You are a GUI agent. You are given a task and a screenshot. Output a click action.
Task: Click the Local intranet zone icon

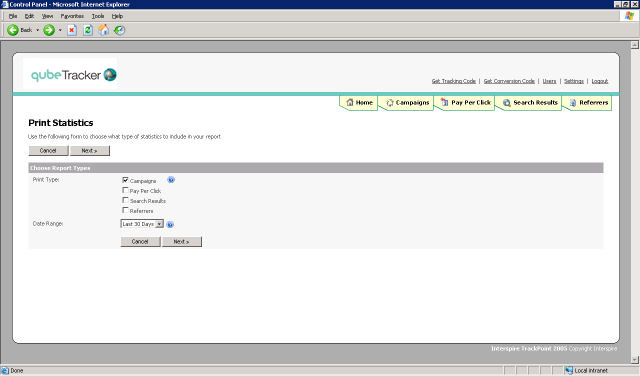569,370
